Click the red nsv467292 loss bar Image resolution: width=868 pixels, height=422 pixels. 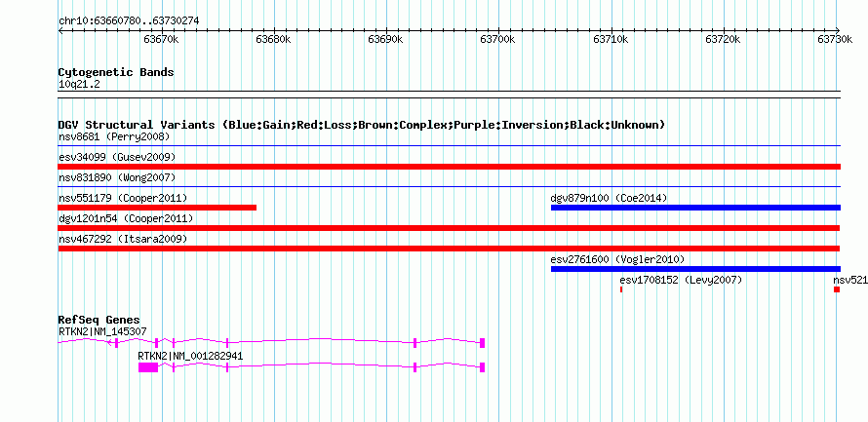coord(449,249)
